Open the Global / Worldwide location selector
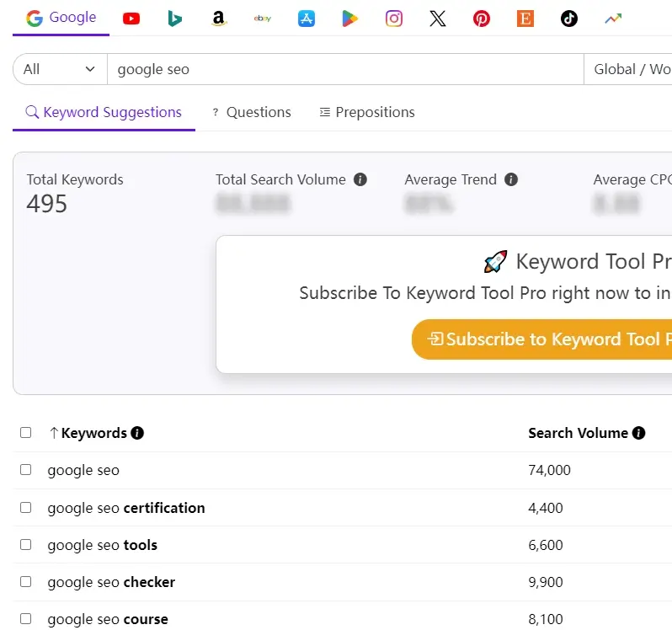The width and height of the screenshot is (672, 630). tap(628, 69)
